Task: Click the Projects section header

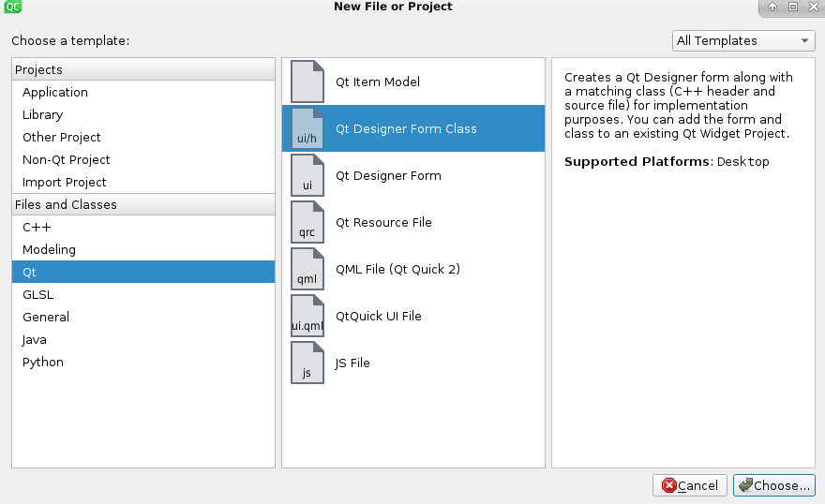Action: [143, 69]
